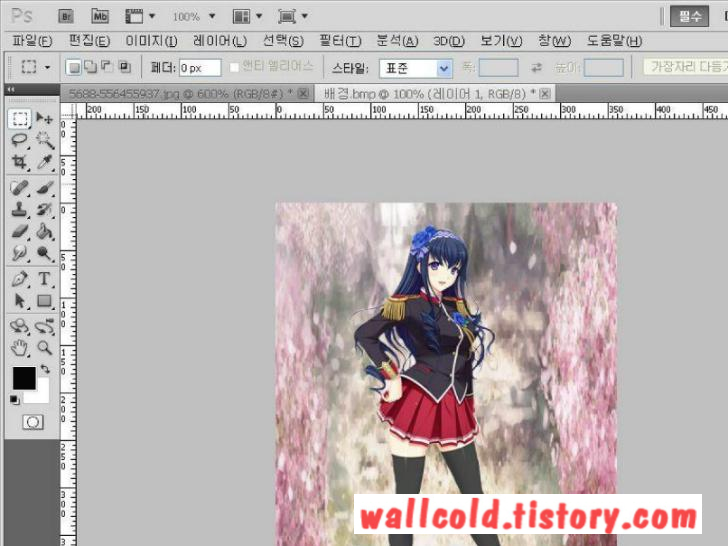Close the 5688-556455937.jpg tab
Screen dimensions: 728x546
[x=303, y=94]
